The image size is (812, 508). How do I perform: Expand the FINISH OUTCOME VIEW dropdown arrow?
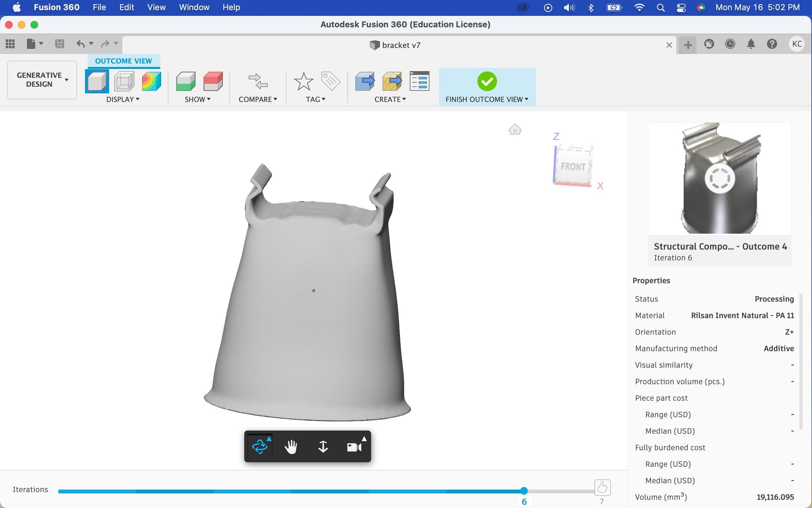tap(526, 99)
